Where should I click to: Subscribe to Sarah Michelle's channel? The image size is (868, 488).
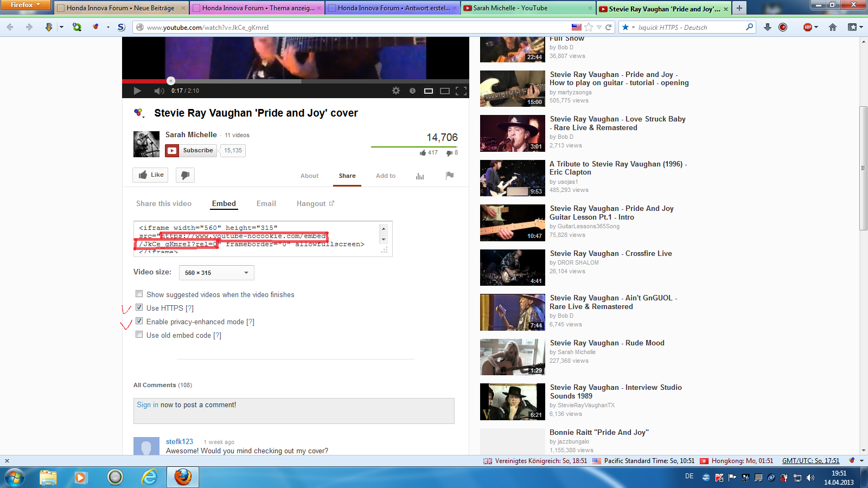[x=192, y=151]
